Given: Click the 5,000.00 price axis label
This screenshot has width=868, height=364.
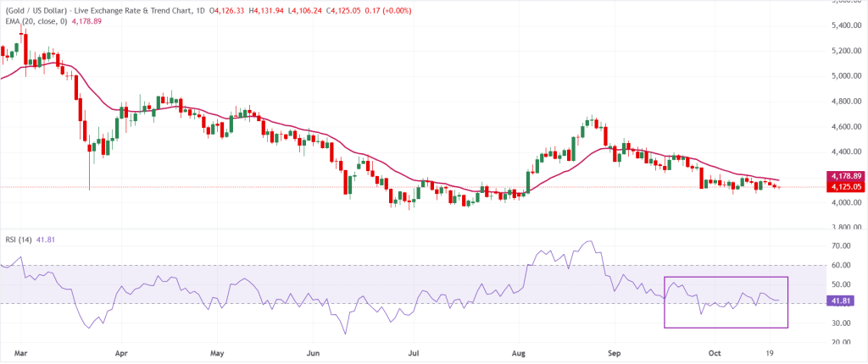Looking at the screenshot, I should [x=845, y=76].
